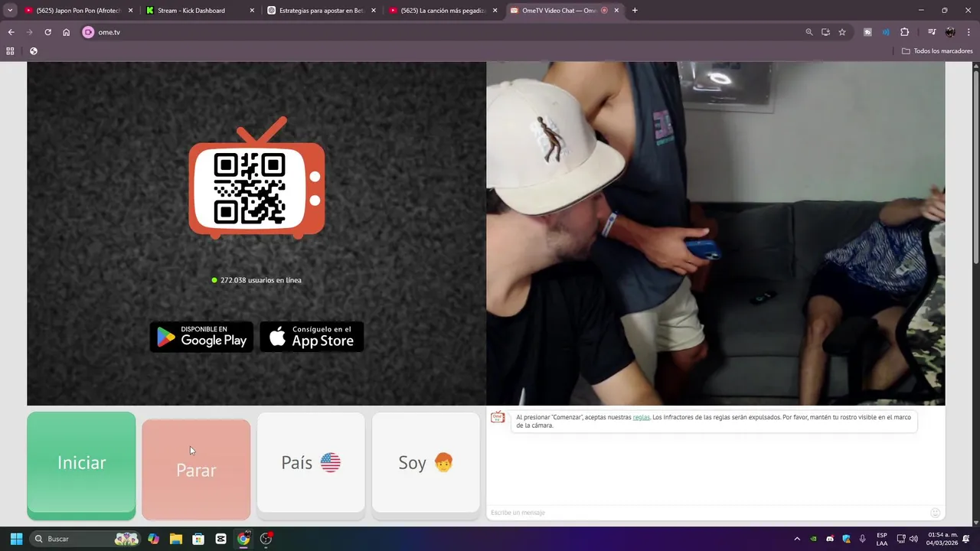Click the globe bookmark icon in bookmarks bar
980x551 pixels.
click(34, 51)
